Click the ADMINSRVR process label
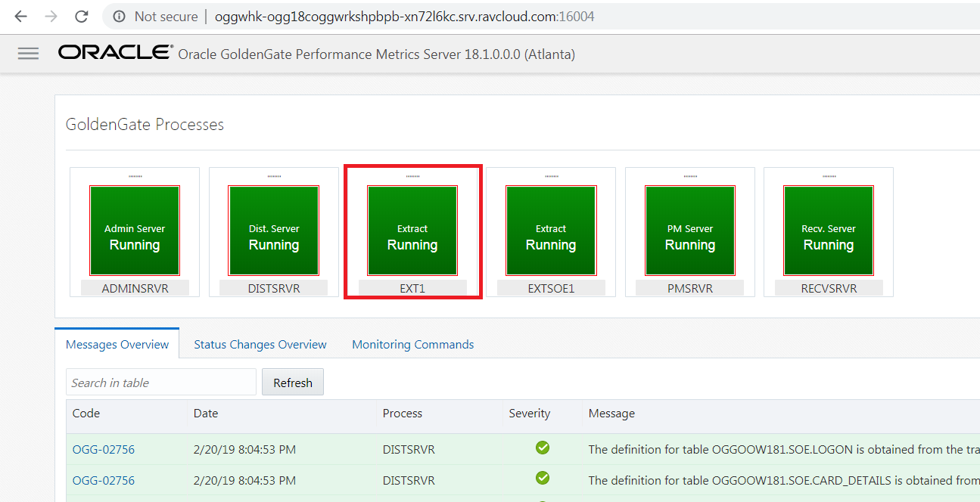This screenshot has height=502, width=980. [x=135, y=288]
